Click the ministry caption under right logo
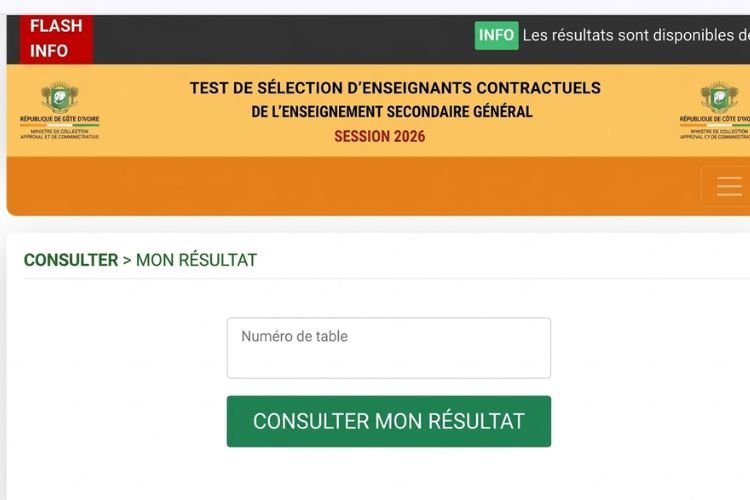This screenshot has height=500, width=750. point(714,133)
